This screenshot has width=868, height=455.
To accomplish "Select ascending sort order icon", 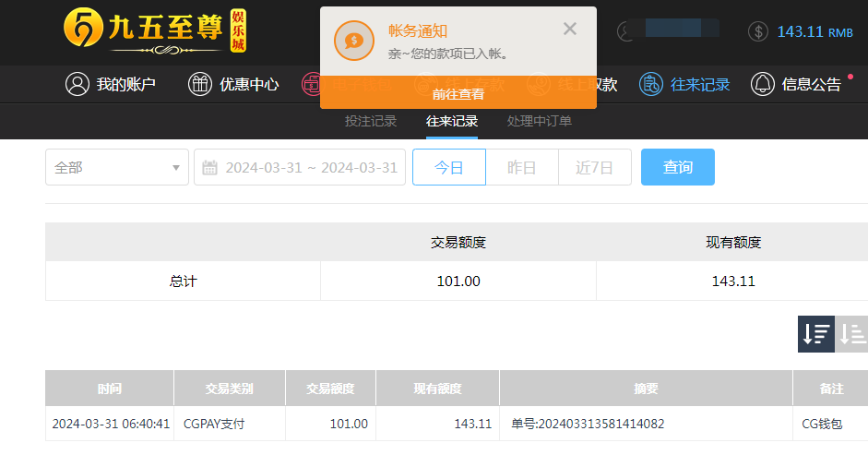I will point(851,334).
